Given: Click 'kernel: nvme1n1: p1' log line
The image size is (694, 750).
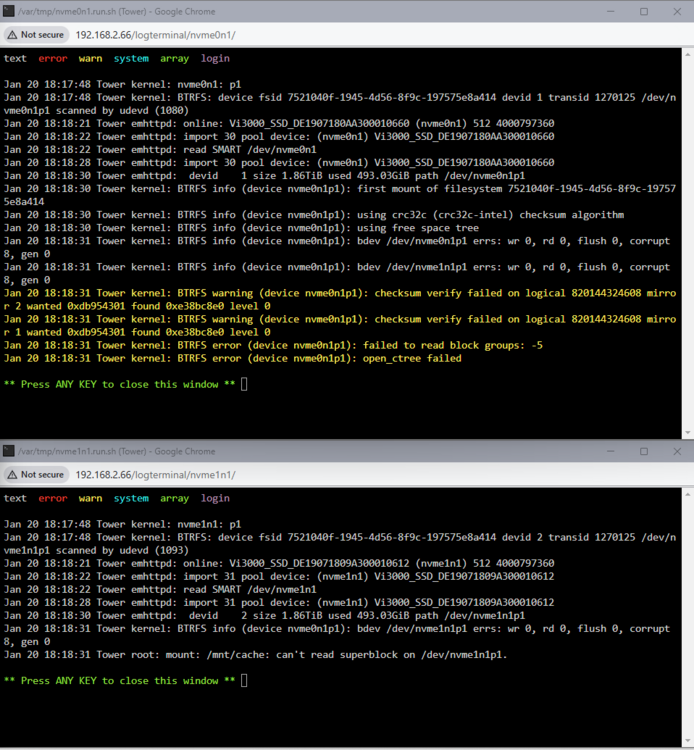Looking at the screenshot, I should pos(122,524).
